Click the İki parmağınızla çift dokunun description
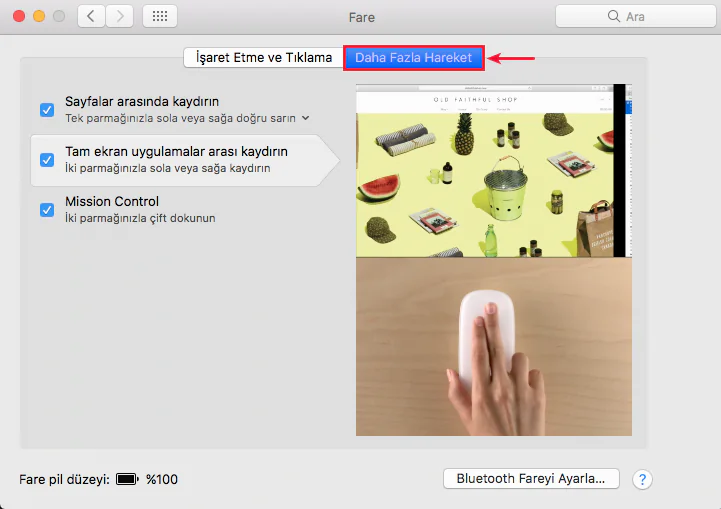This screenshot has width=721, height=509. coord(140,218)
